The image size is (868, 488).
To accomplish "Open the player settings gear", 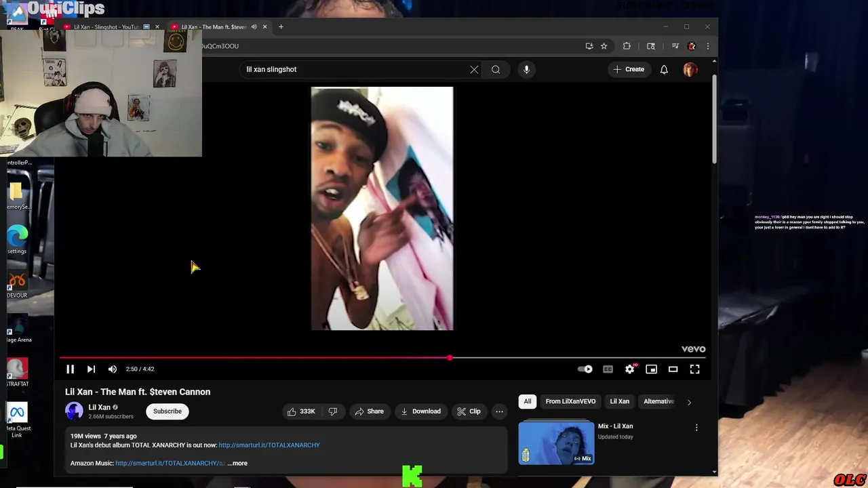I will 630,369.
